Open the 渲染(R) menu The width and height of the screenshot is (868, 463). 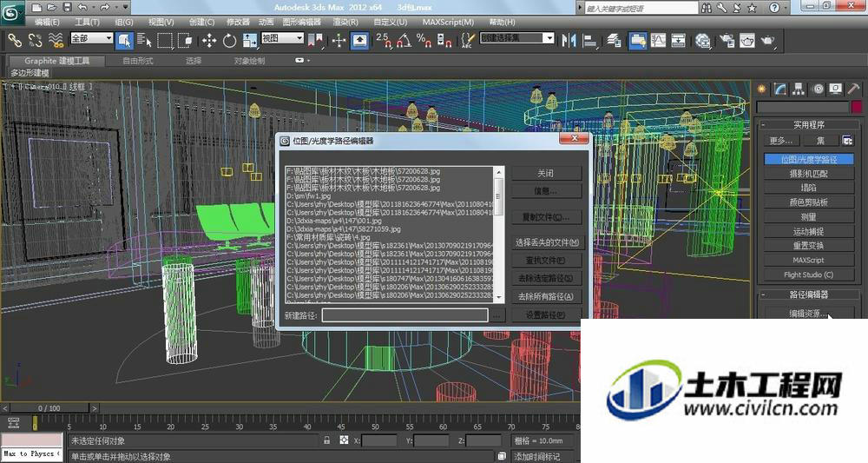[x=345, y=23]
